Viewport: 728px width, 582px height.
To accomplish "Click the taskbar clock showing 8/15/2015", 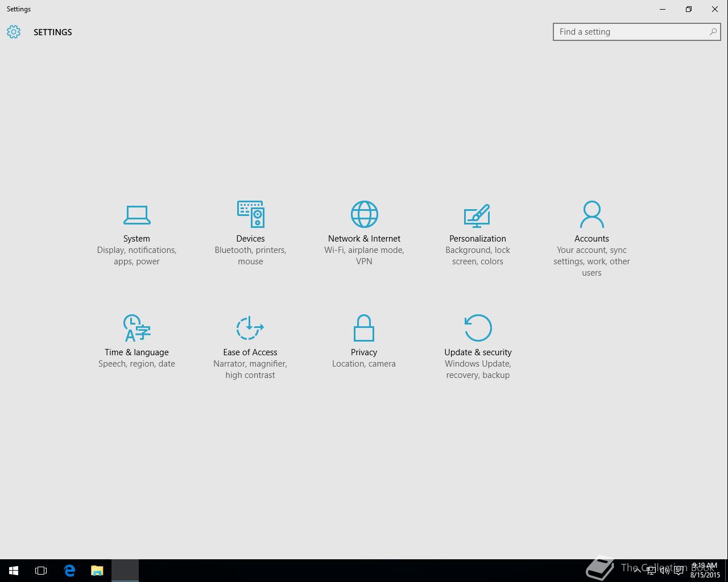I will (705, 571).
